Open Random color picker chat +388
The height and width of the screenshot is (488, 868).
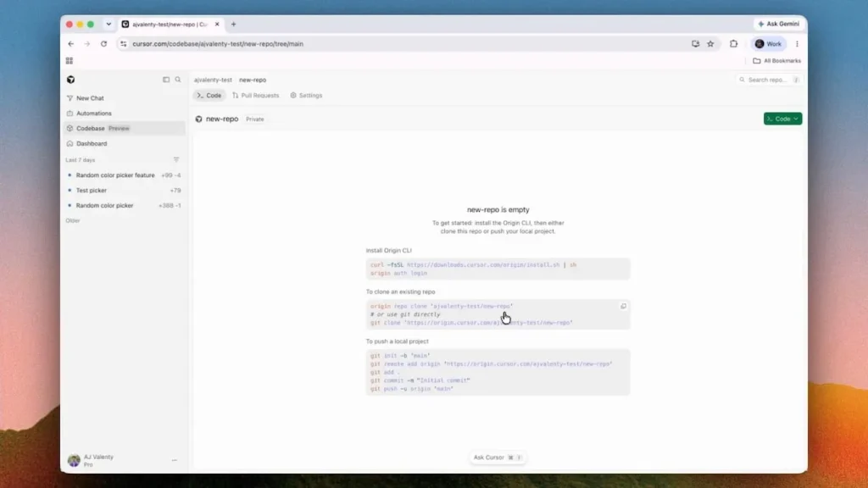(124, 205)
